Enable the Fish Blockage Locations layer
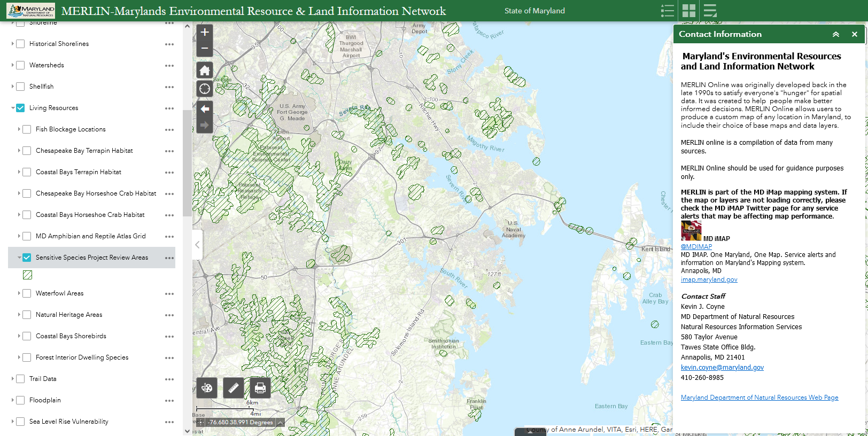The image size is (868, 436). [27, 129]
